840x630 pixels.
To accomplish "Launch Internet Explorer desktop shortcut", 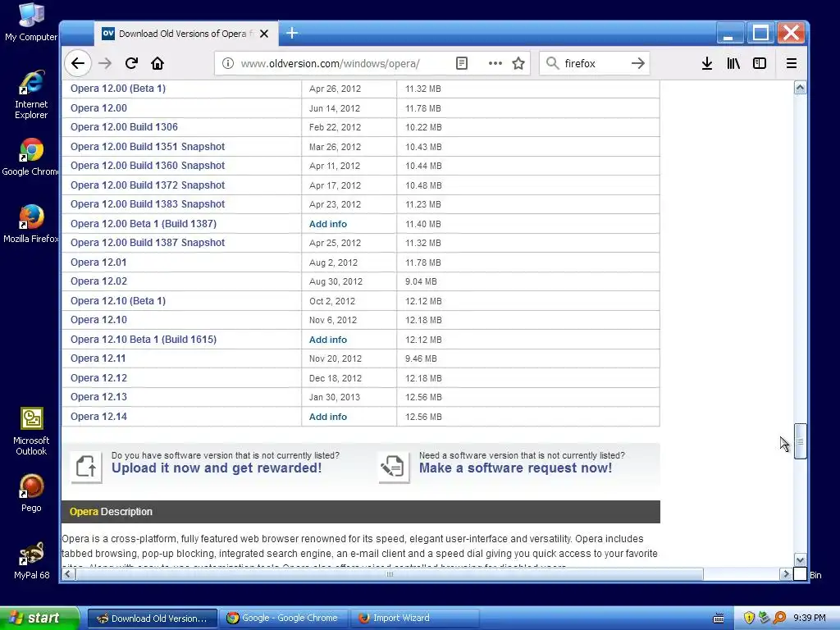I will click(x=31, y=95).
